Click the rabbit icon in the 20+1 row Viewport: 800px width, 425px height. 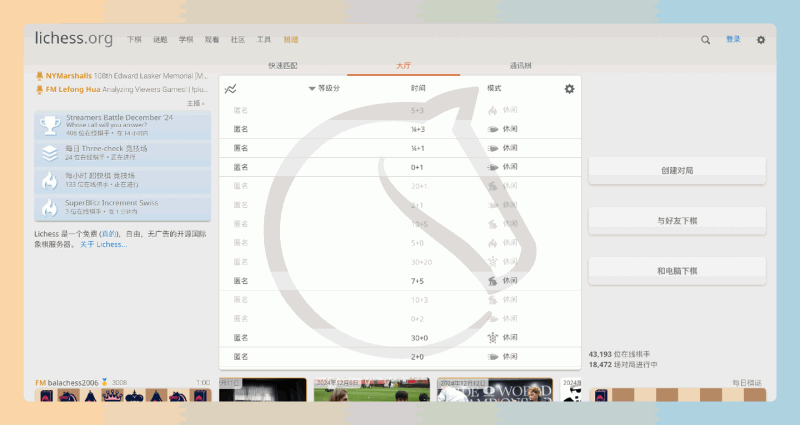(x=492, y=186)
